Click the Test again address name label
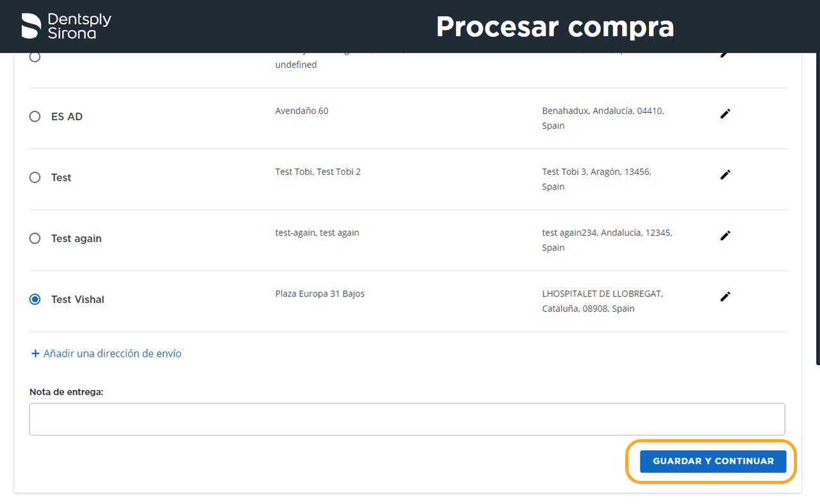 [x=76, y=238]
